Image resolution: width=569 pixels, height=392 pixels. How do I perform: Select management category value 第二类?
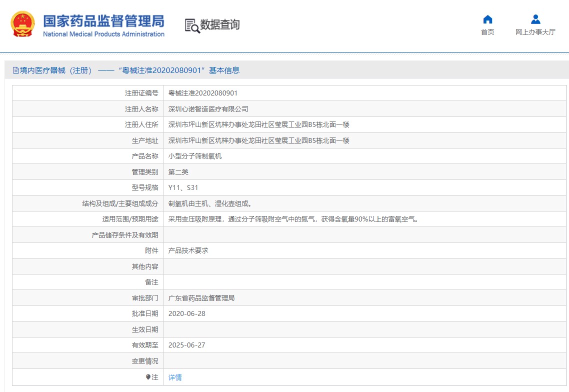point(178,172)
